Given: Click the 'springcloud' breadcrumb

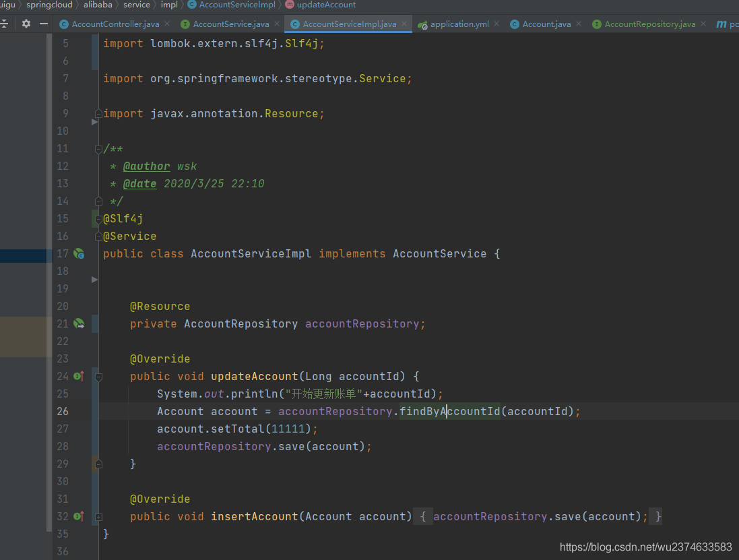Looking at the screenshot, I should pos(49,5).
